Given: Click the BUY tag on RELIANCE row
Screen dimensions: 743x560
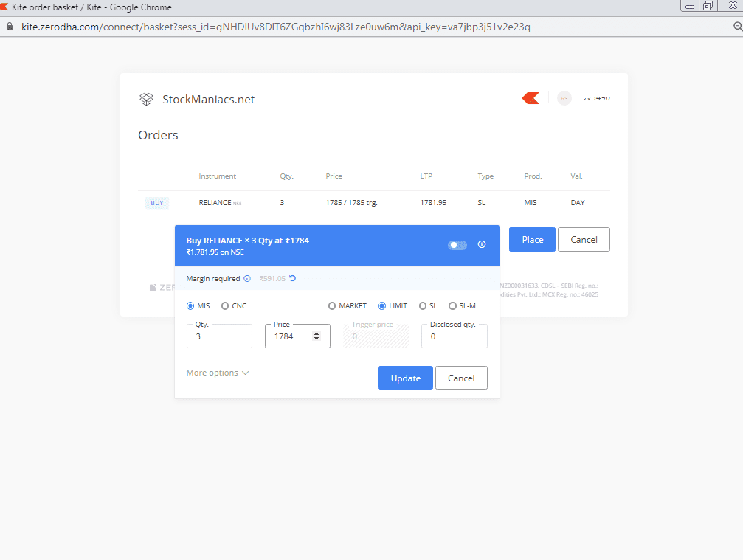Looking at the screenshot, I should tap(157, 203).
